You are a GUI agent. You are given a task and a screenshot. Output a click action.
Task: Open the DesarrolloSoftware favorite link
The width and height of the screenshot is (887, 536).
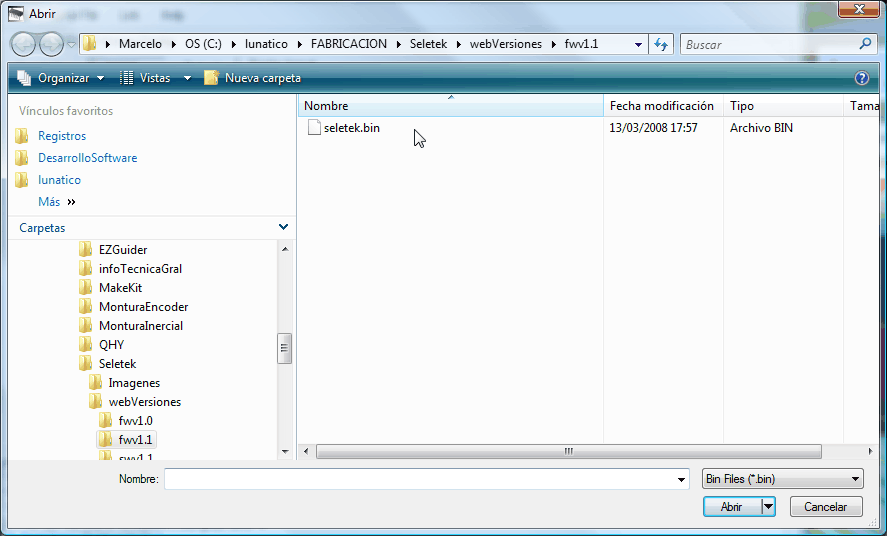tap(87, 158)
